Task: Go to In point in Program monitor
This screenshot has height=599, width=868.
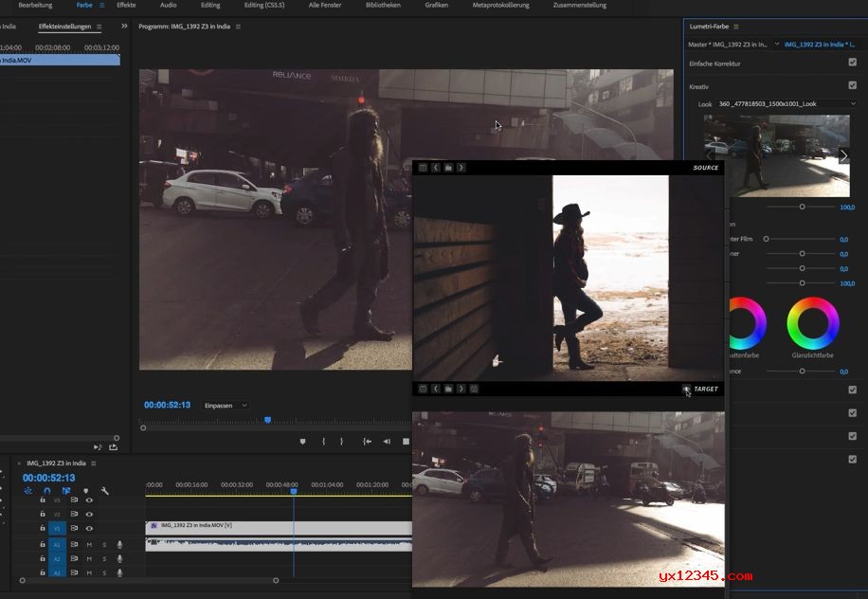Action: click(367, 442)
